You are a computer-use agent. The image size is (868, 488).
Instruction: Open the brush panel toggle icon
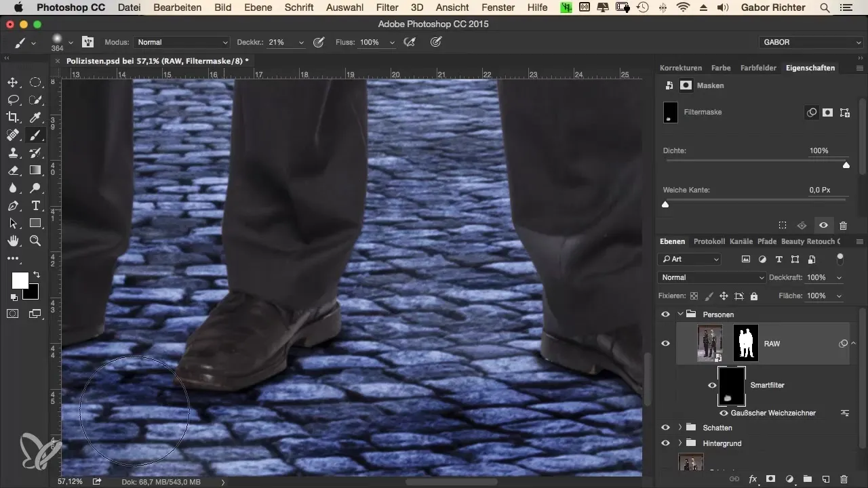87,42
